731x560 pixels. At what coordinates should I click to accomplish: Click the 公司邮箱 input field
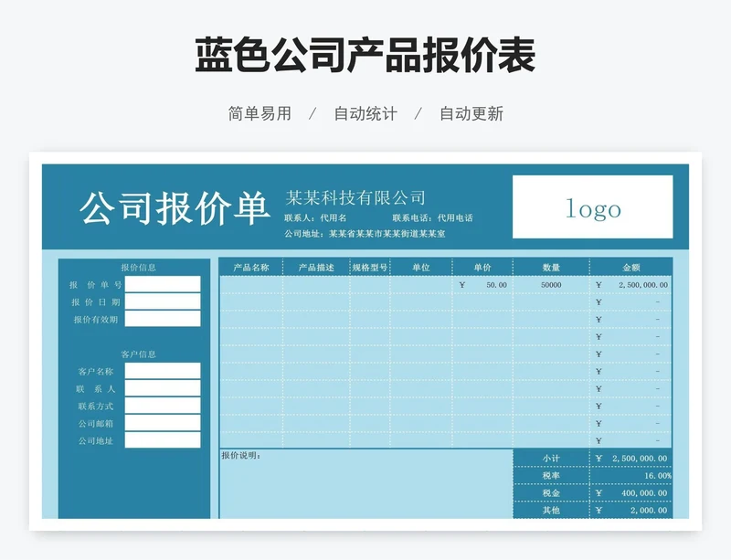pyautogui.click(x=163, y=423)
